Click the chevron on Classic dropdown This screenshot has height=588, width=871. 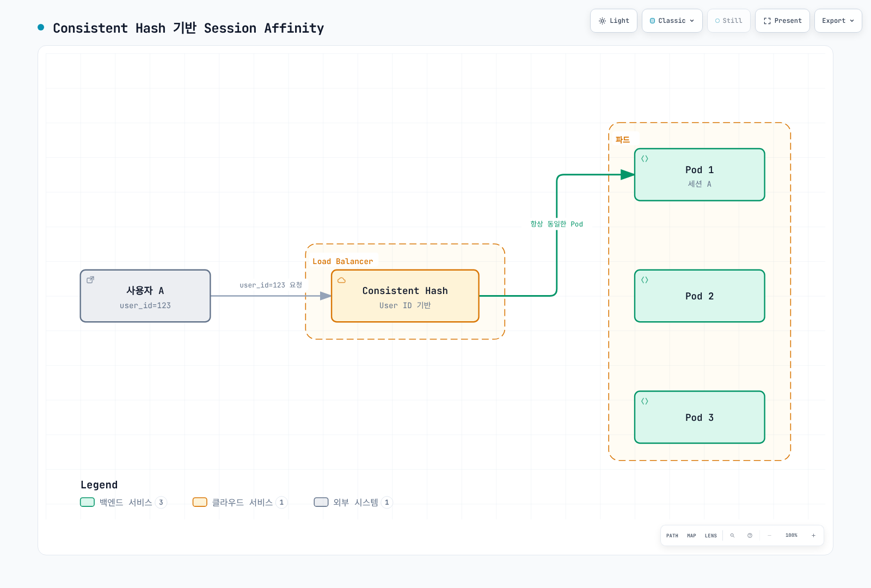[692, 21]
